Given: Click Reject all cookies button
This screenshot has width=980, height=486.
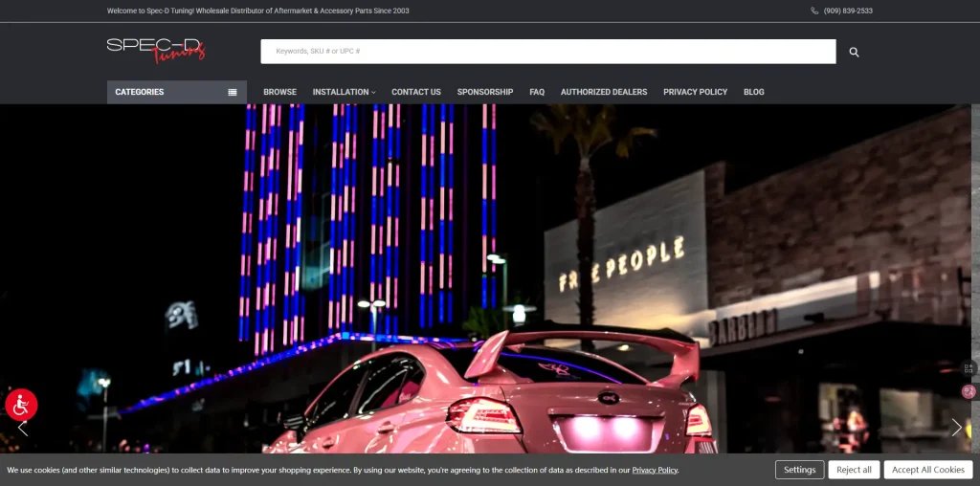Looking at the screenshot, I should 854,470.
